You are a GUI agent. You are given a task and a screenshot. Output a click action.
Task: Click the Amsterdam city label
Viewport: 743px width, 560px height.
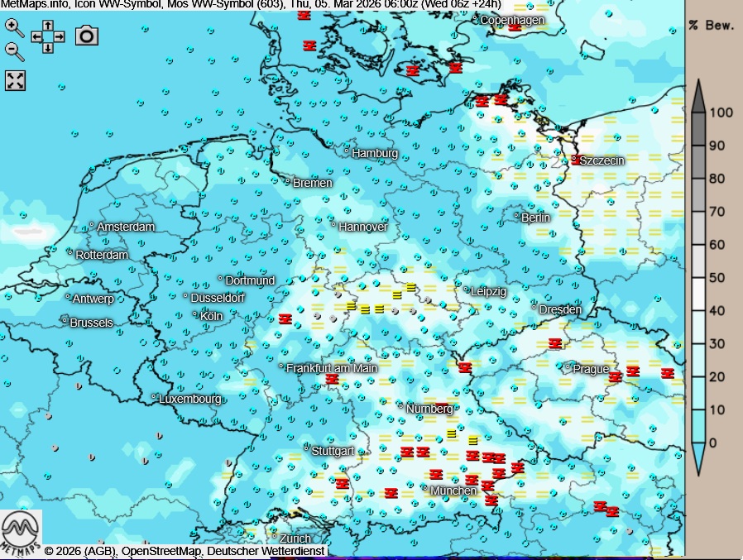coord(126,227)
